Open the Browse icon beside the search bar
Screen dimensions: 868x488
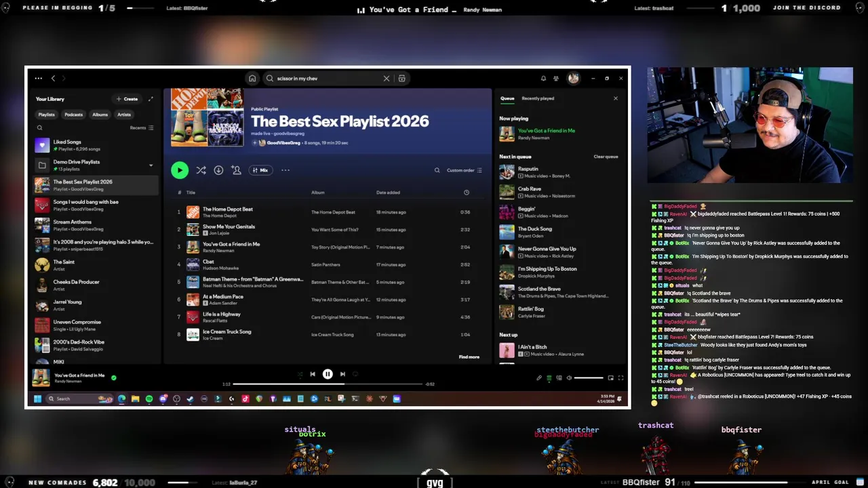coord(401,79)
